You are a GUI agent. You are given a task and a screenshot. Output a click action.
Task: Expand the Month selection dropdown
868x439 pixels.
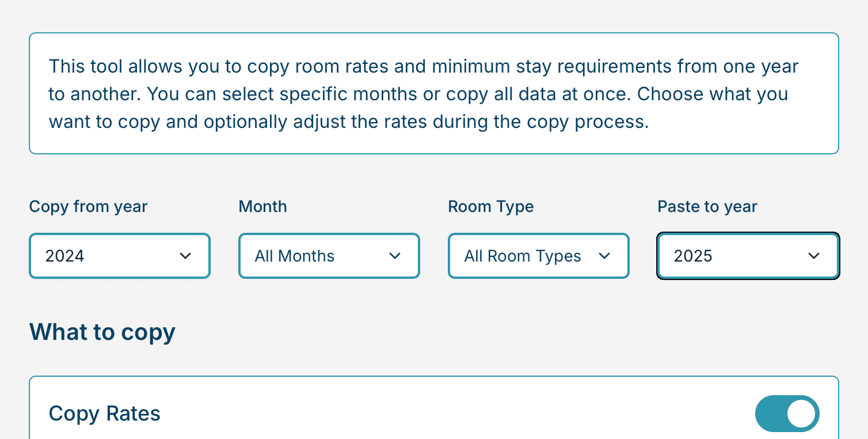[329, 256]
